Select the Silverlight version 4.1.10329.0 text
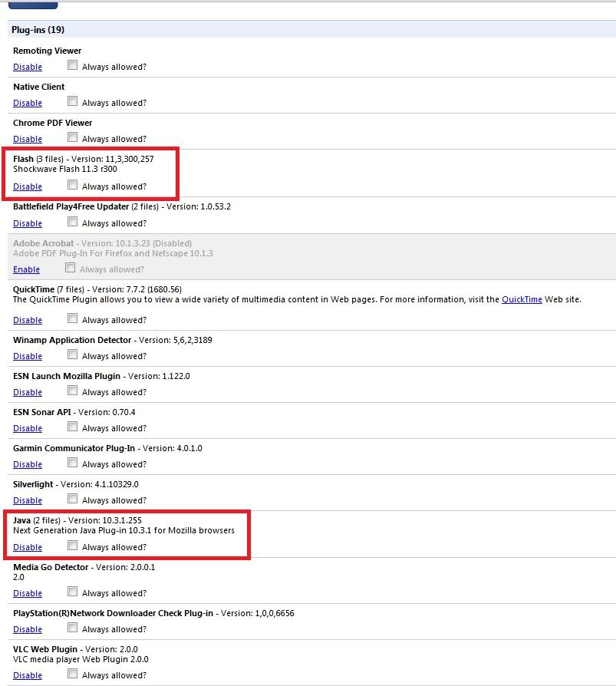This screenshot has width=616, height=686. pyautogui.click(x=99, y=484)
